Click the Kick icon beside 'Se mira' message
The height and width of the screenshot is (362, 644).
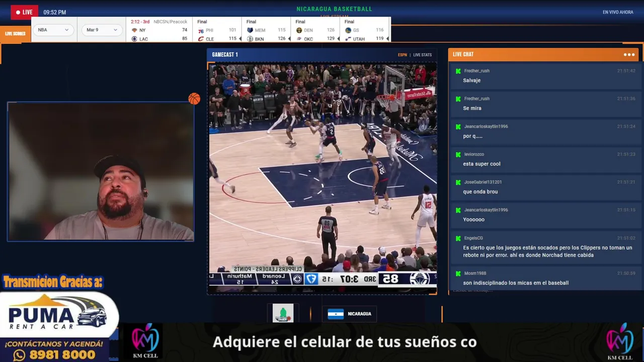pos(458,99)
